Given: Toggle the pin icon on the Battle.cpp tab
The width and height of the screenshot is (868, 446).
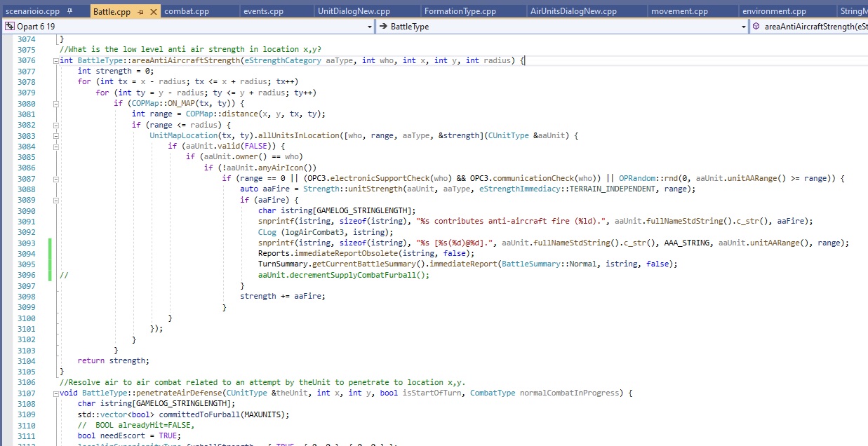Looking at the screenshot, I should [x=140, y=12].
